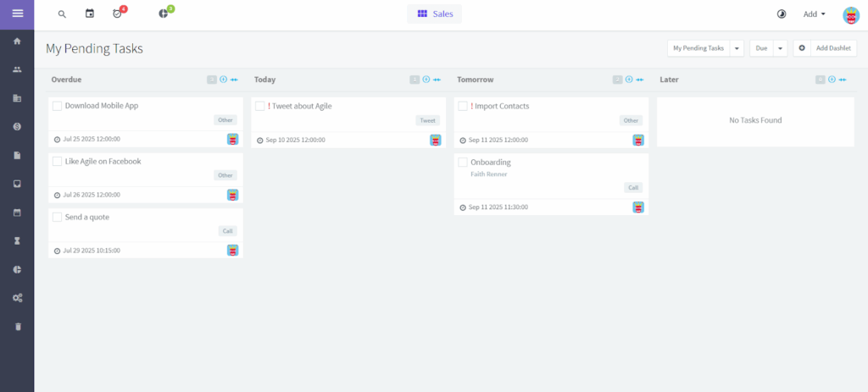The width and height of the screenshot is (868, 392).
Task: Click the search magnifier icon
Action: (62, 14)
